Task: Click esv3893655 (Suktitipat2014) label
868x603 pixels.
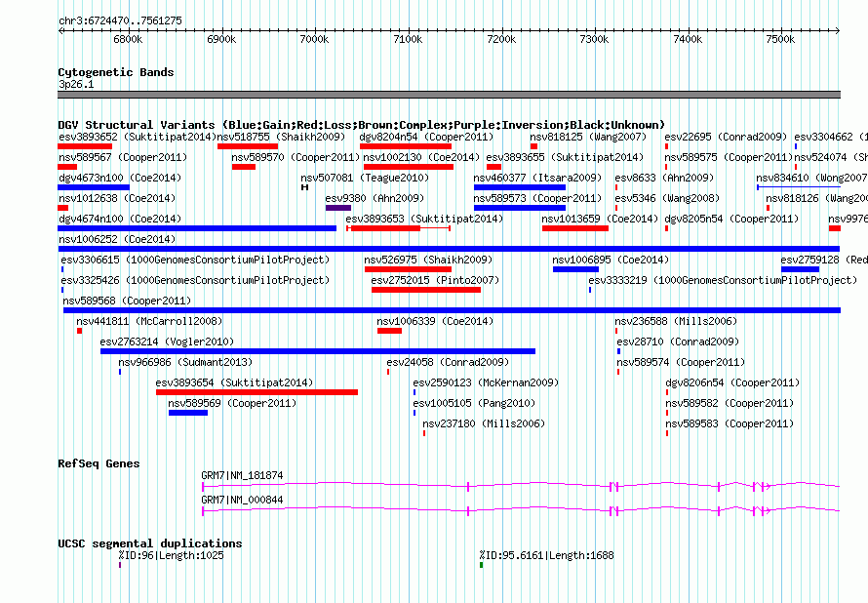Action: [565, 157]
